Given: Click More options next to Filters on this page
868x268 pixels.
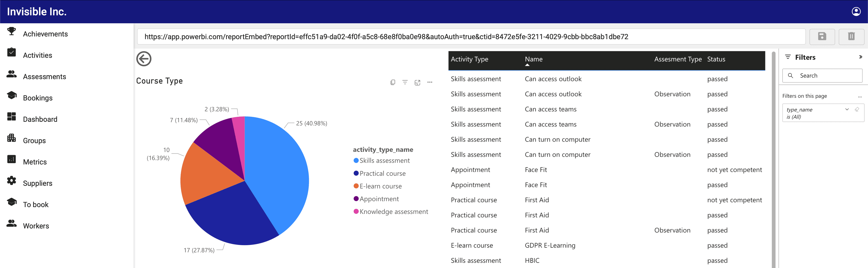Looking at the screenshot, I should click(860, 96).
